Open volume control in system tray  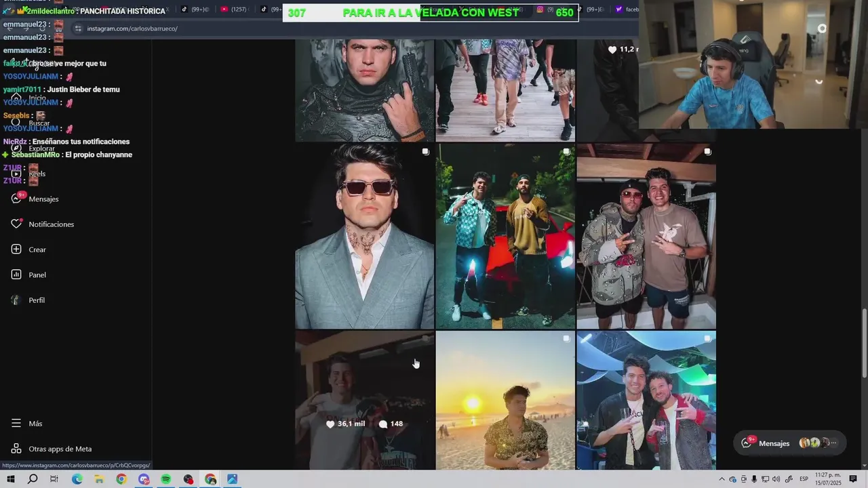776,479
